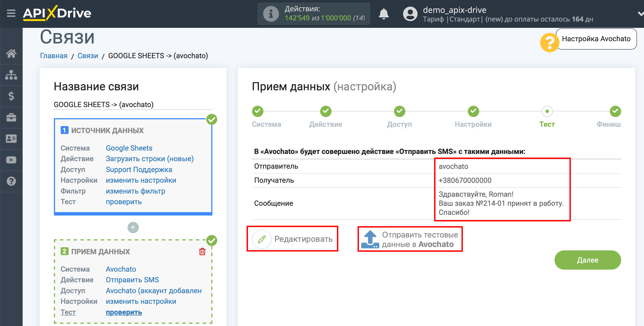Go to Система wizard step
The width and height of the screenshot is (644, 326).
(258, 111)
